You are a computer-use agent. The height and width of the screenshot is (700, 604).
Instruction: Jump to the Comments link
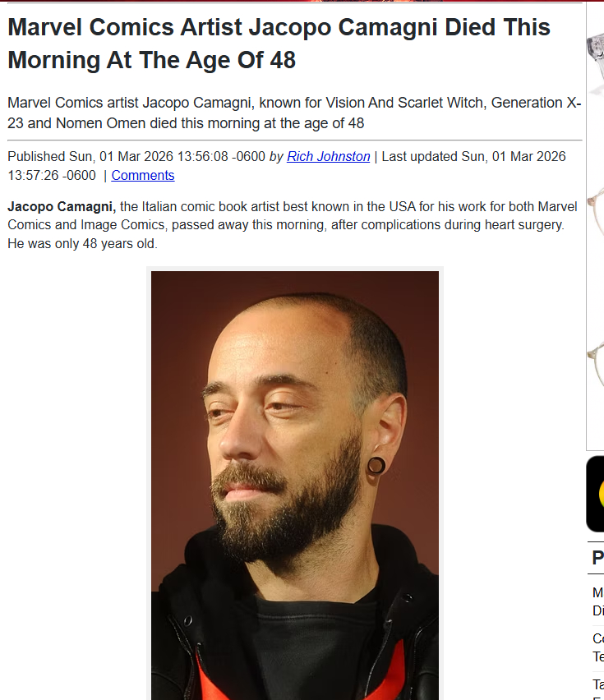pyautogui.click(x=143, y=176)
